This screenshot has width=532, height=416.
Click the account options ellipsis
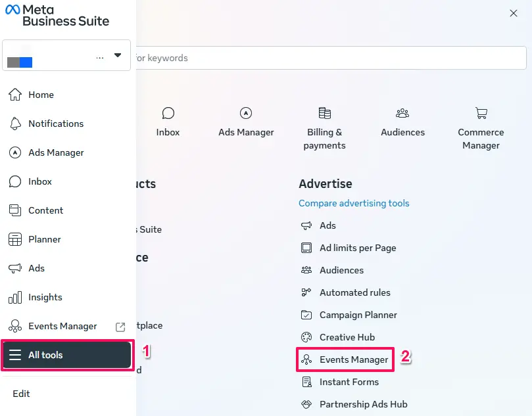100,58
